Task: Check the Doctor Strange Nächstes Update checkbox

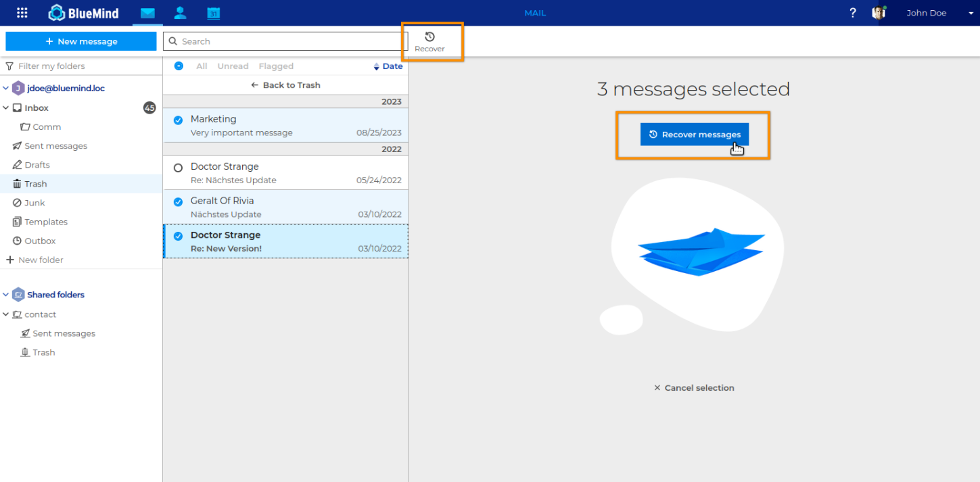Action: pyautogui.click(x=178, y=168)
